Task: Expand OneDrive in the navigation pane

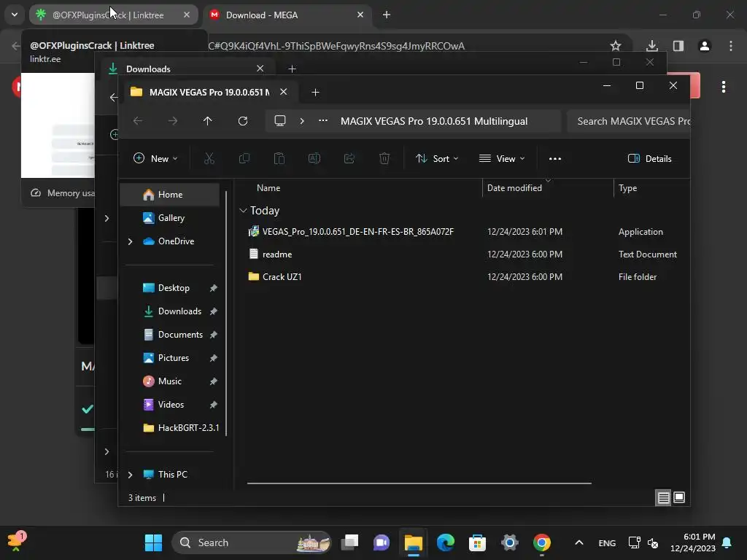Action: (130, 241)
